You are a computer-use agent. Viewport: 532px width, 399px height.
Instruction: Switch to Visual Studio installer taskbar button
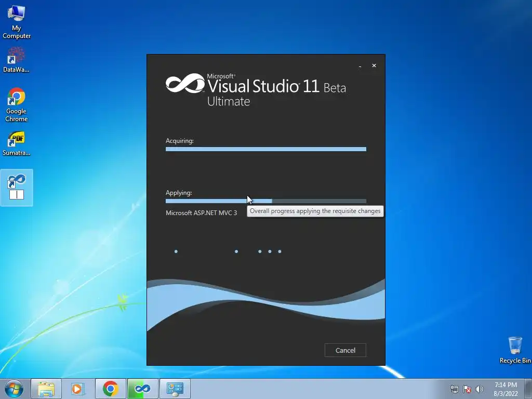[x=142, y=389]
